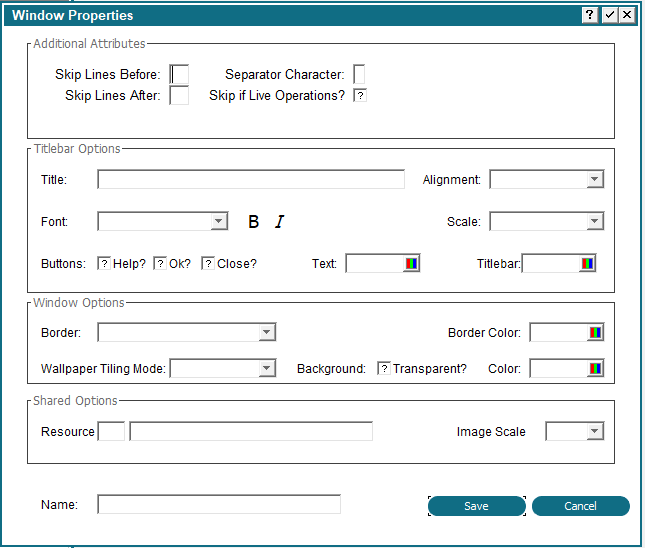Click the Cancel button
This screenshot has height=548, width=645.
point(580,506)
